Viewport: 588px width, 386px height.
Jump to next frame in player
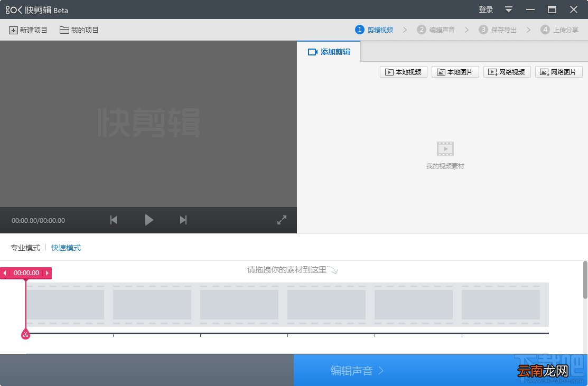pos(183,220)
